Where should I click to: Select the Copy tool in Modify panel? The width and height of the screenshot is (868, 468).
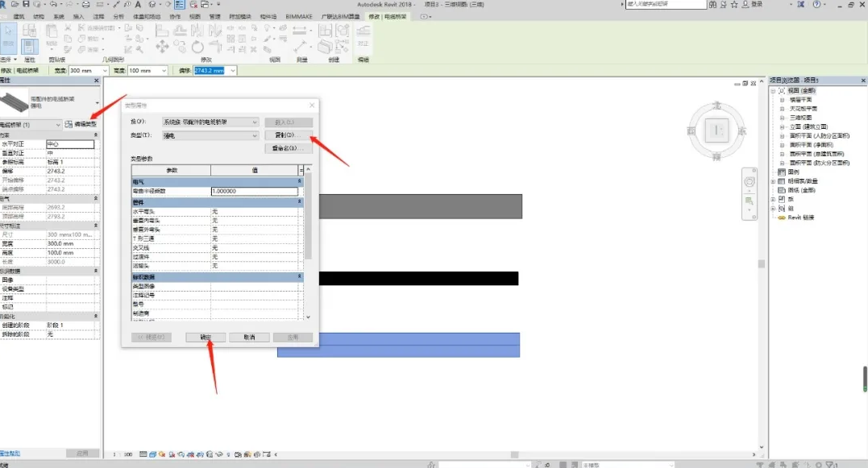tap(180, 47)
